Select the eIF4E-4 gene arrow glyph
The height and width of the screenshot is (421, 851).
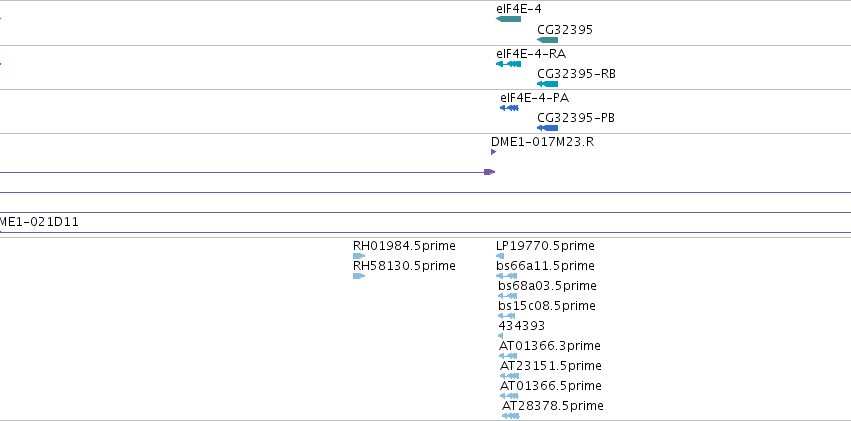coord(509,20)
